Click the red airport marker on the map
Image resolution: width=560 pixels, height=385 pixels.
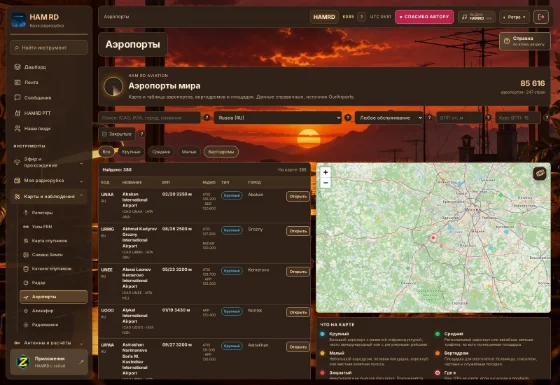433,238
